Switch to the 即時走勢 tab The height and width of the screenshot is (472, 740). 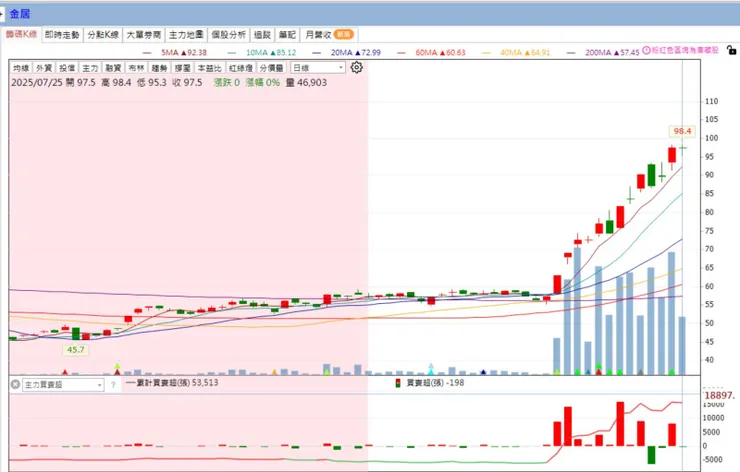coord(62,34)
